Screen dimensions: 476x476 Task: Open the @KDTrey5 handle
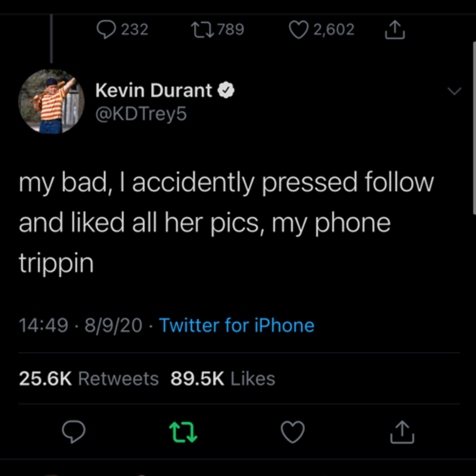click(x=141, y=114)
